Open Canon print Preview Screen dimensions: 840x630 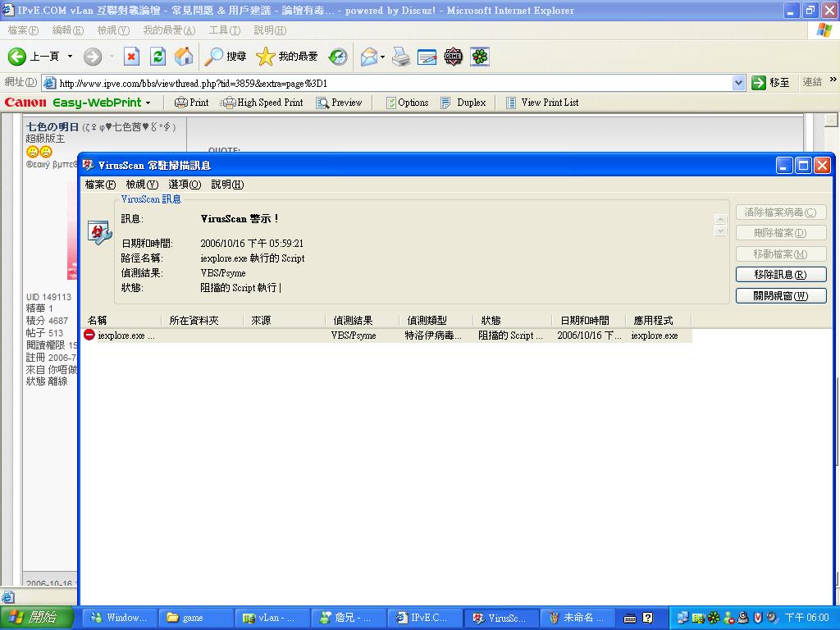340,103
